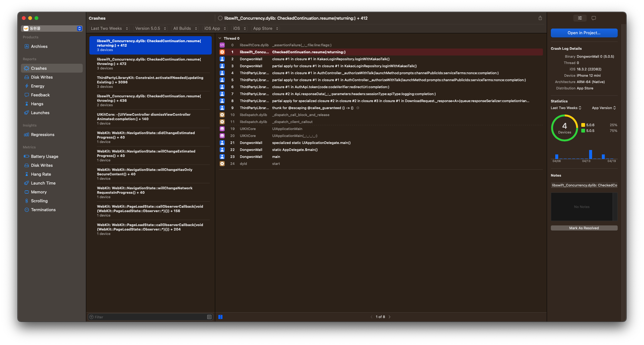Screen dimensions: 644x345
Task: Open Archives in the sidebar
Action: (x=39, y=46)
